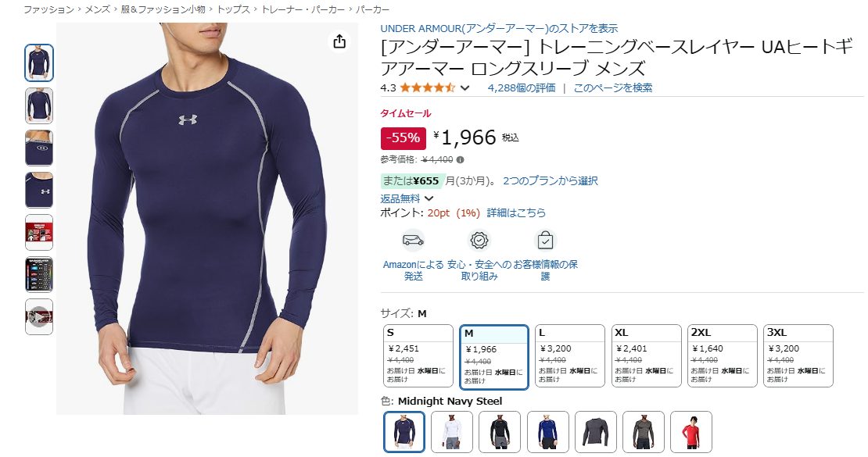Click the Amazon delivery truck icon
Viewport: 868px width, 457px height.
click(413, 240)
